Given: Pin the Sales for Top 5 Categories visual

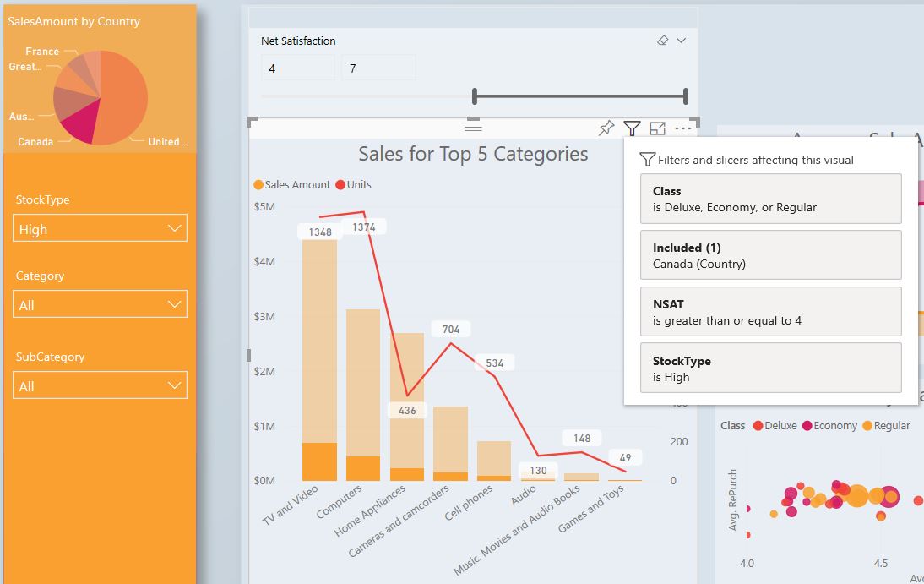Looking at the screenshot, I should pyautogui.click(x=606, y=128).
